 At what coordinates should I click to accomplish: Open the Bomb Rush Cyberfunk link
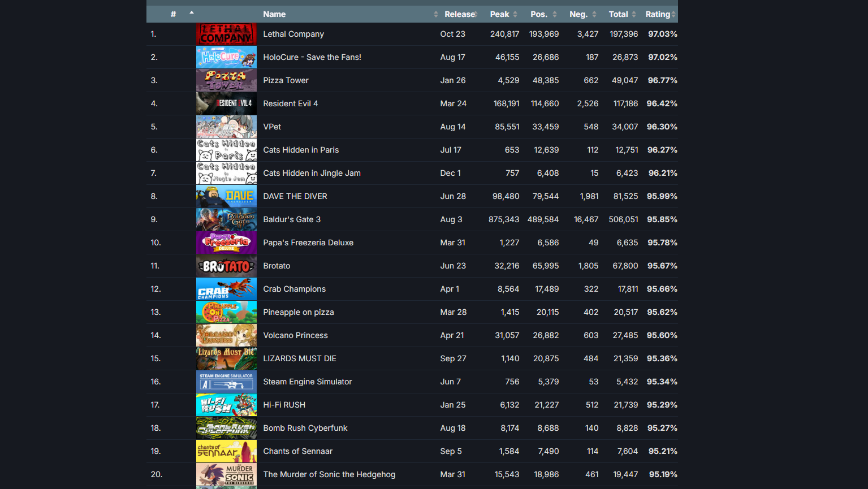(x=305, y=428)
